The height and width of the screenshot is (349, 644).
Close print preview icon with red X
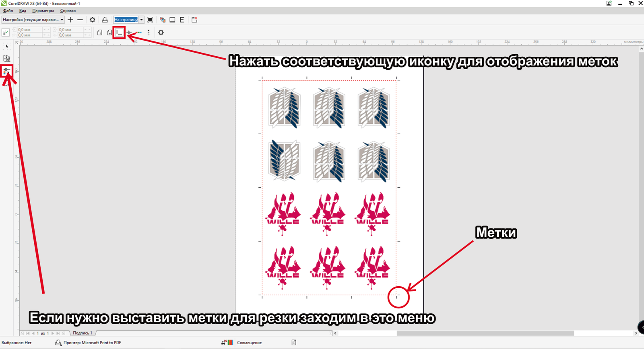194,20
